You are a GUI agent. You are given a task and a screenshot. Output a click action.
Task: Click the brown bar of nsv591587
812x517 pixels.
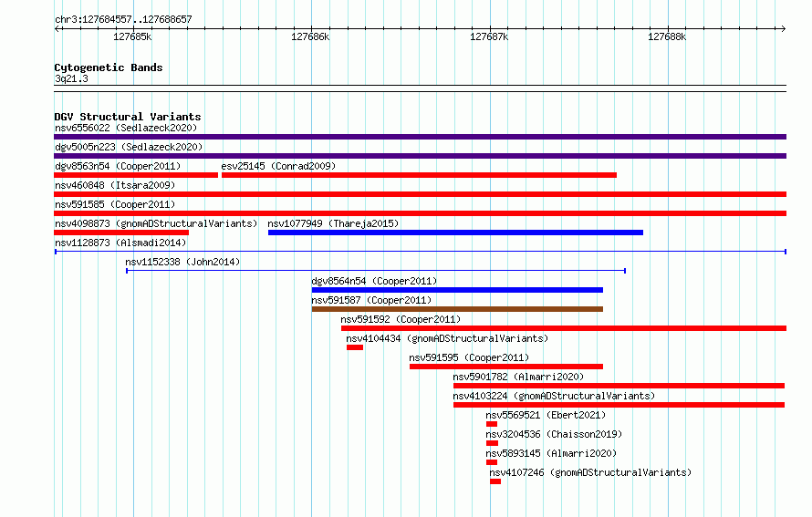pos(457,309)
